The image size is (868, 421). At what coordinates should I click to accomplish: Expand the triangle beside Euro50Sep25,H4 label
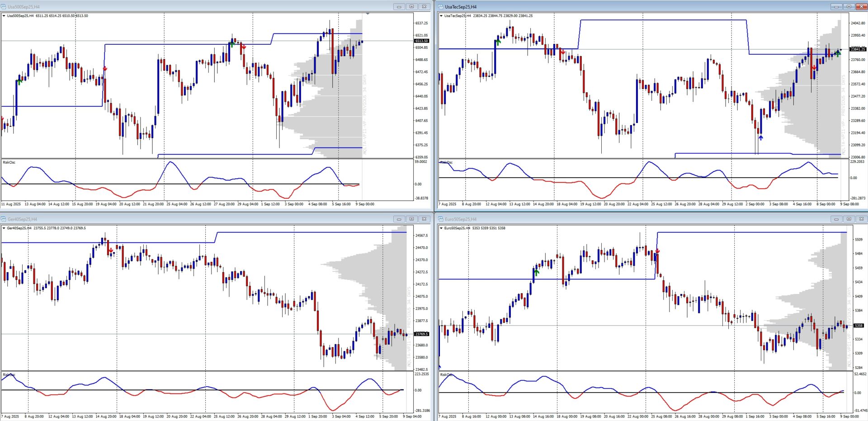coord(441,228)
